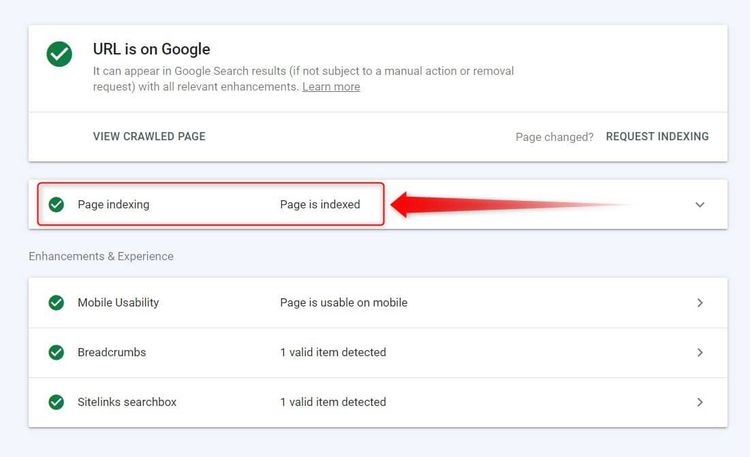Follow the Learn more link
Image resolution: width=750 pixels, height=457 pixels.
(x=331, y=87)
